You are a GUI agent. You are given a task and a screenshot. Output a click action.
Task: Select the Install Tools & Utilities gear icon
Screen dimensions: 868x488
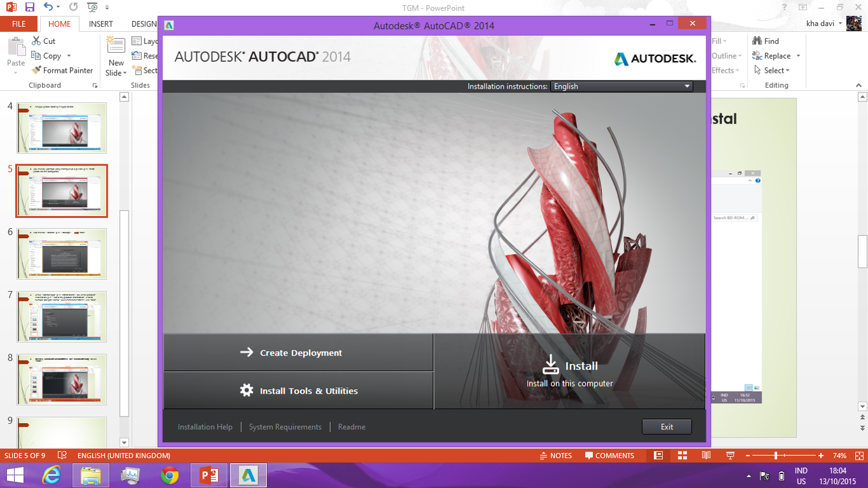(x=248, y=391)
